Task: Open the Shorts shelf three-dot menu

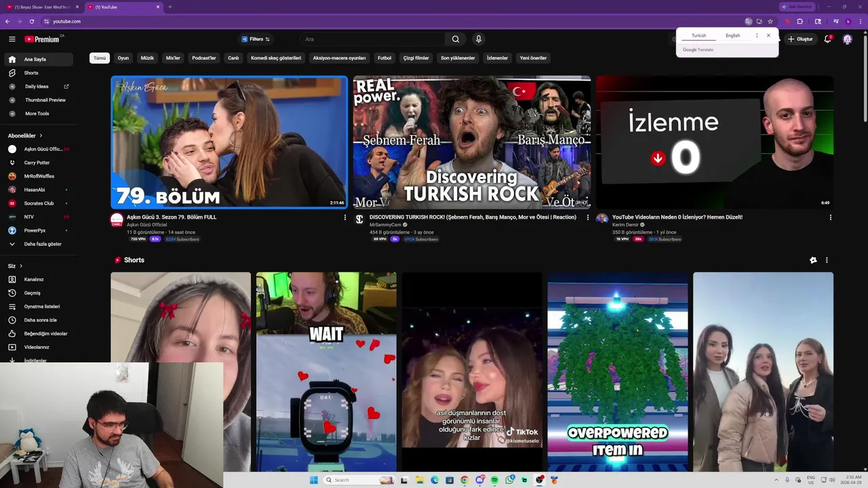Action: point(826,260)
